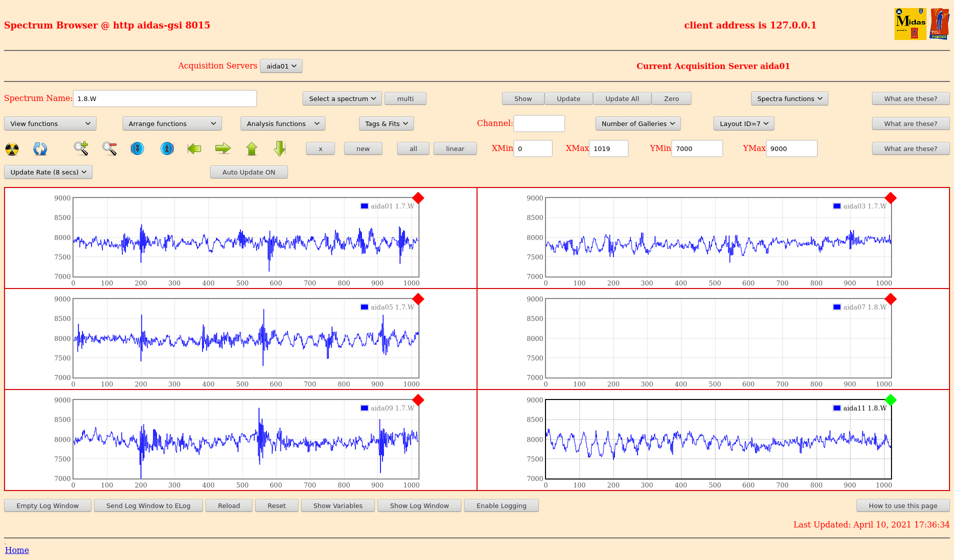The width and height of the screenshot is (954, 560).
Task: Click blue legend swatch for aida01 1.7.W
Action: point(364,206)
